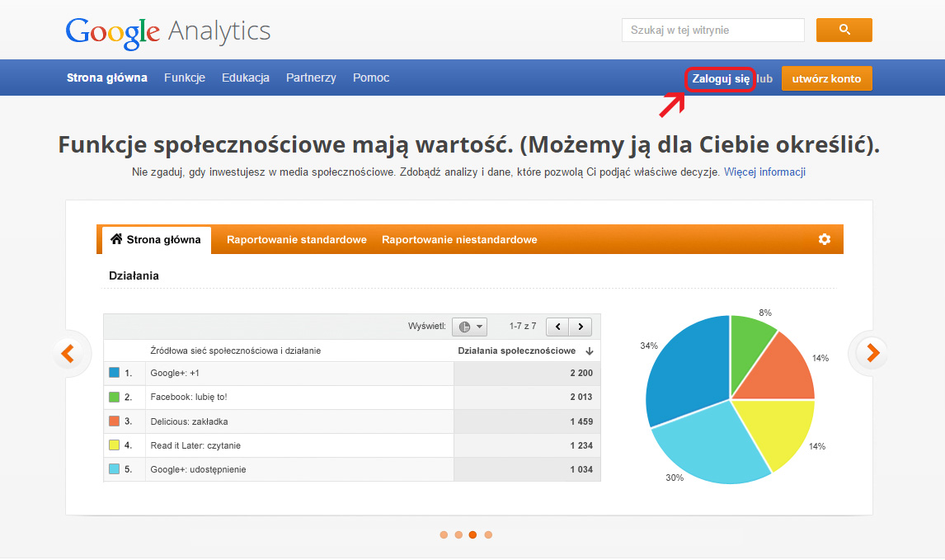Open the Google Analytics logo home link
The height and width of the screenshot is (560, 945).
168,32
